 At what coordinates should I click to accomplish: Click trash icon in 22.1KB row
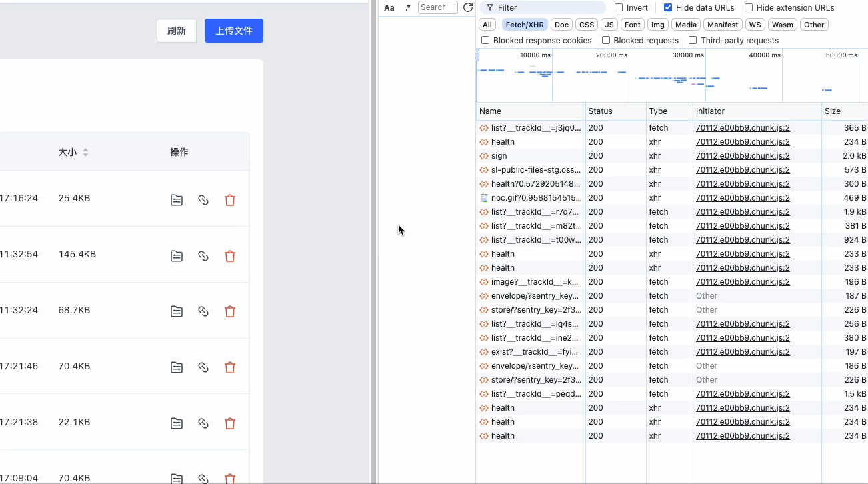click(x=230, y=423)
